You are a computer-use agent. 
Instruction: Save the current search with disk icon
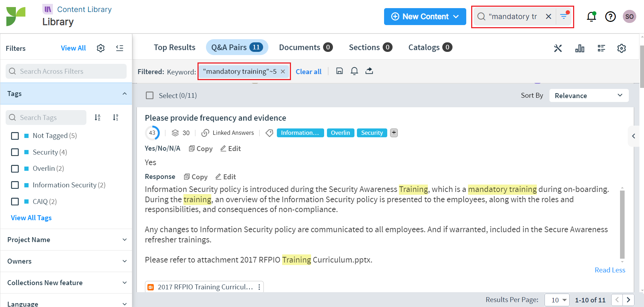(x=339, y=71)
